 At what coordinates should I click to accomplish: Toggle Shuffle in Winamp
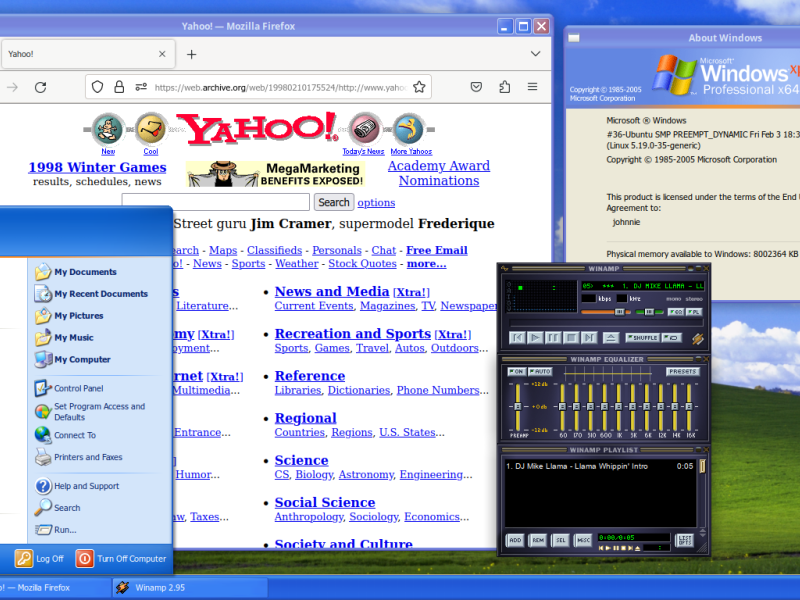[642, 338]
